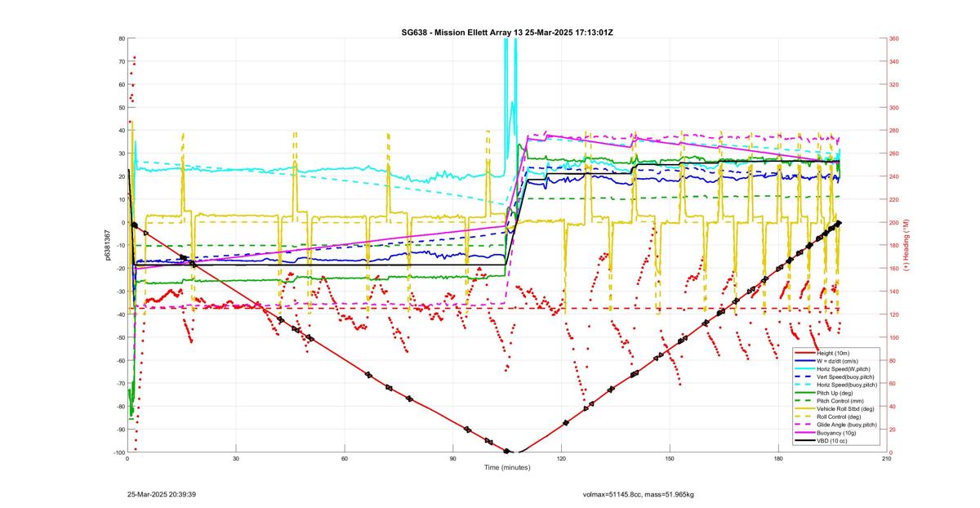Screen dimensions: 980x508
Task: Click the '-100' tick on the left axis
Action: 118,452
